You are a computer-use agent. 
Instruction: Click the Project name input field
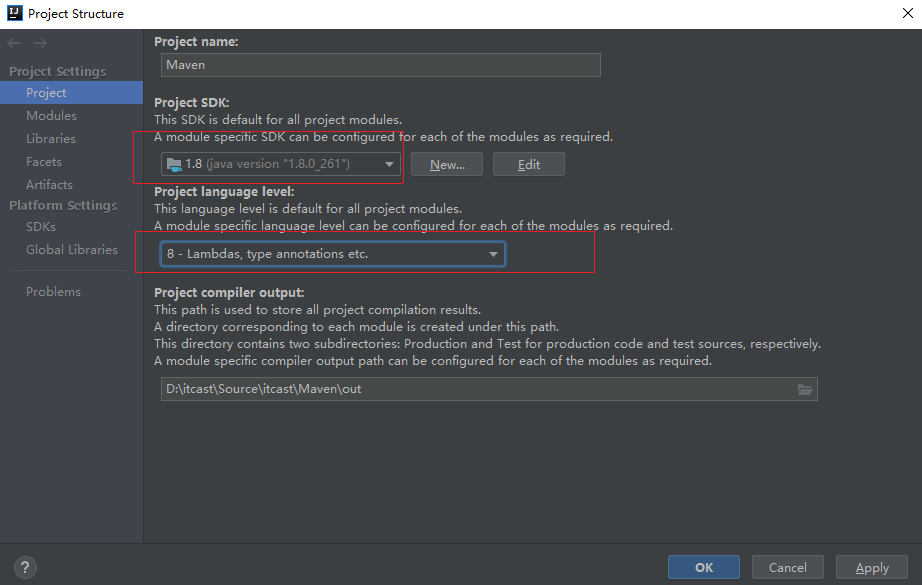pyautogui.click(x=380, y=65)
